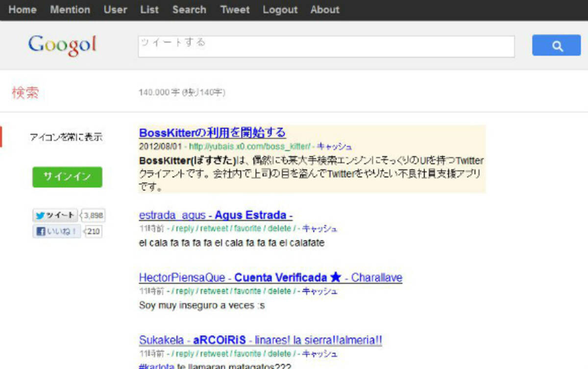Open estrada_agus username link
Screen dimensions: 588x369
[173, 215]
